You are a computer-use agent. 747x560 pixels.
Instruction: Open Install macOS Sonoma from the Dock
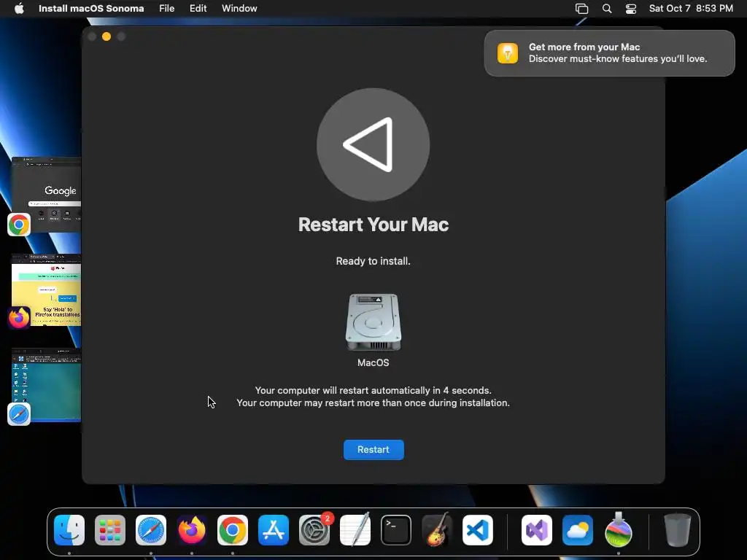coord(619,529)
